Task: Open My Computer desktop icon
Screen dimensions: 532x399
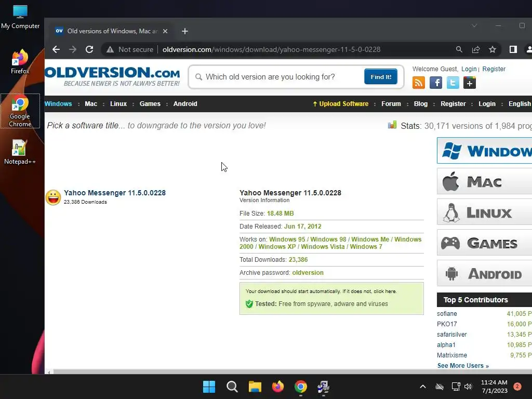Action: click(20, 17)
